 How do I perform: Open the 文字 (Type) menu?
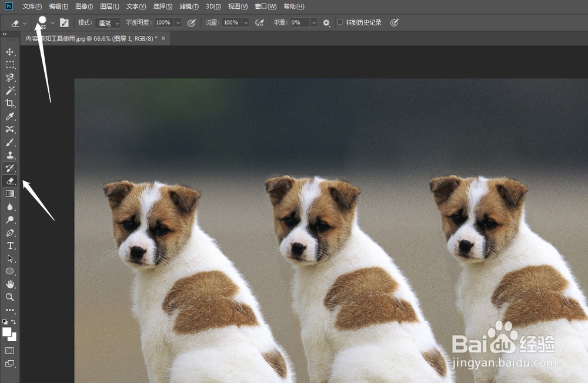pos(136,6)
